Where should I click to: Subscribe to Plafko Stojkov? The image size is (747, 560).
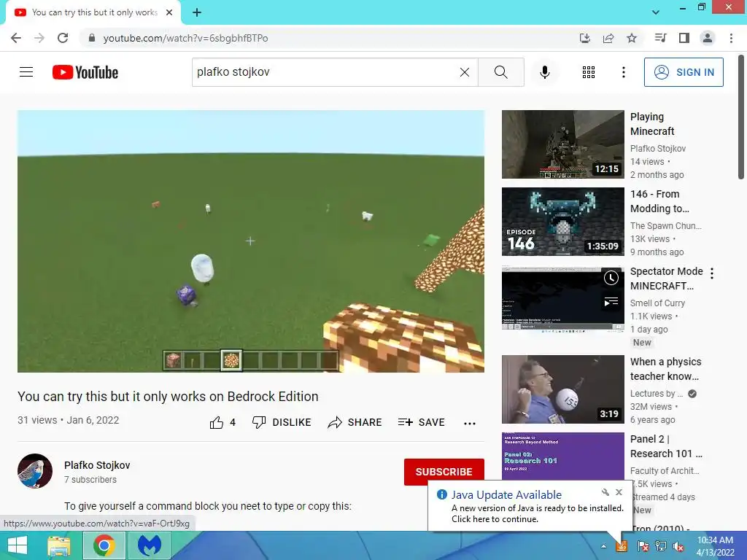444,472
